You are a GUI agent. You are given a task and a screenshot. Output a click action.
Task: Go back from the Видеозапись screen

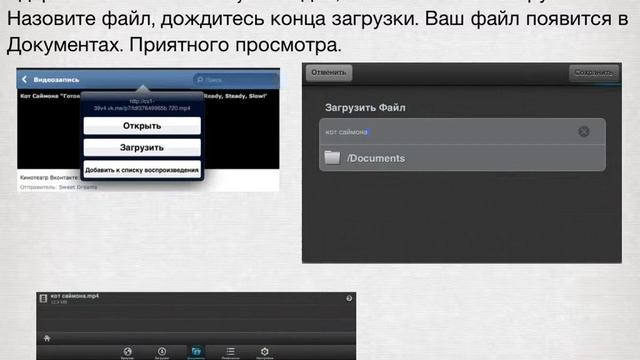pyautogui.click(x=24, y=79)
